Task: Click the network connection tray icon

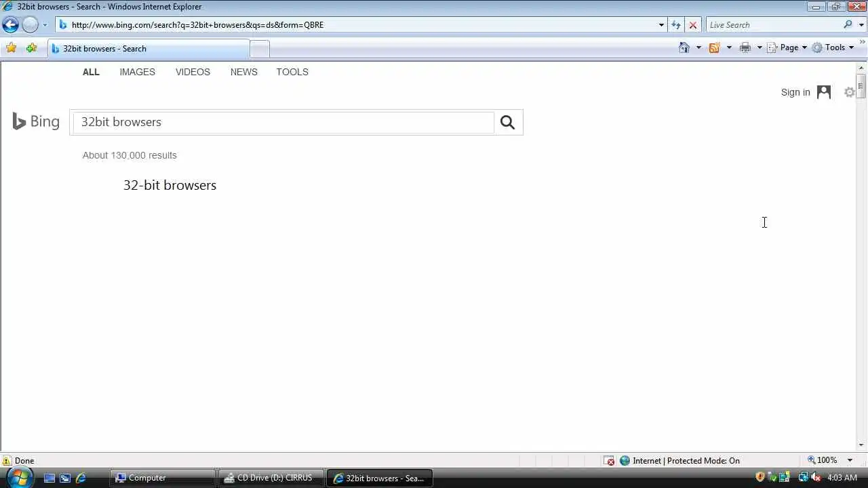Action: click(x=804, y=477)
